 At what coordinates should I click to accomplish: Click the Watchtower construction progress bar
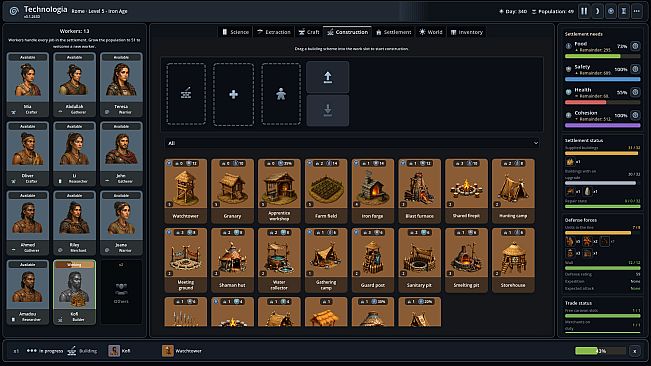[600, 351]
